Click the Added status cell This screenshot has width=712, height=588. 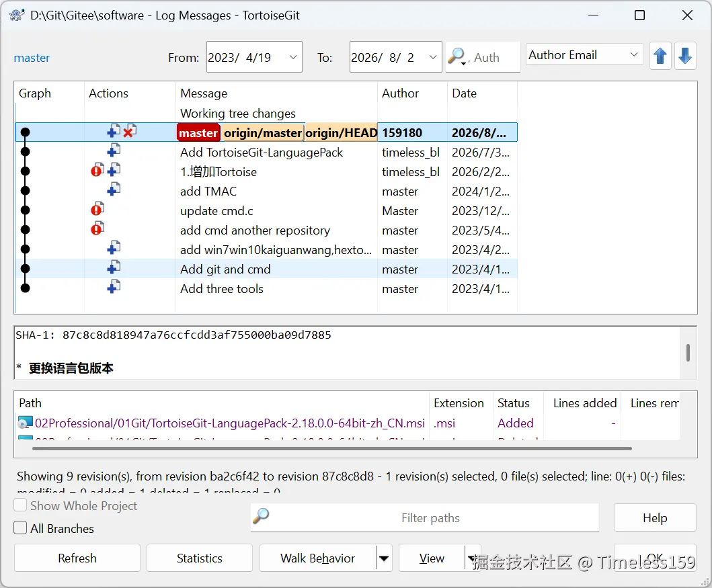pos(516,423)
